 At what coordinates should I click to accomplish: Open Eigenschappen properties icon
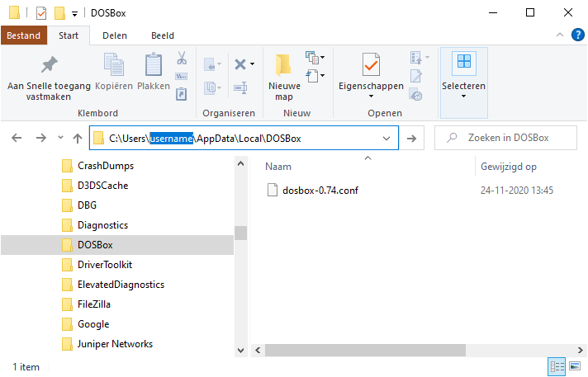click(371, 65)
